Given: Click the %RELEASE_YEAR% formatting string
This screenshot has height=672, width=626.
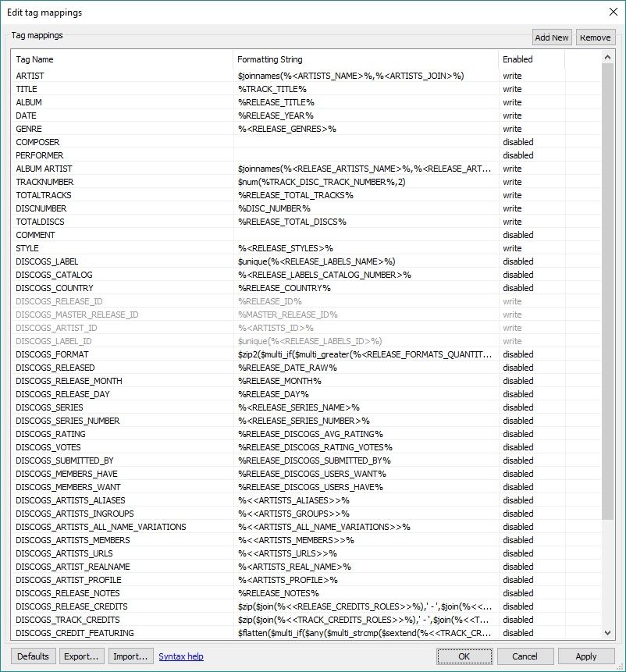Looking at the screenshot, I should [x=276, y=116].
